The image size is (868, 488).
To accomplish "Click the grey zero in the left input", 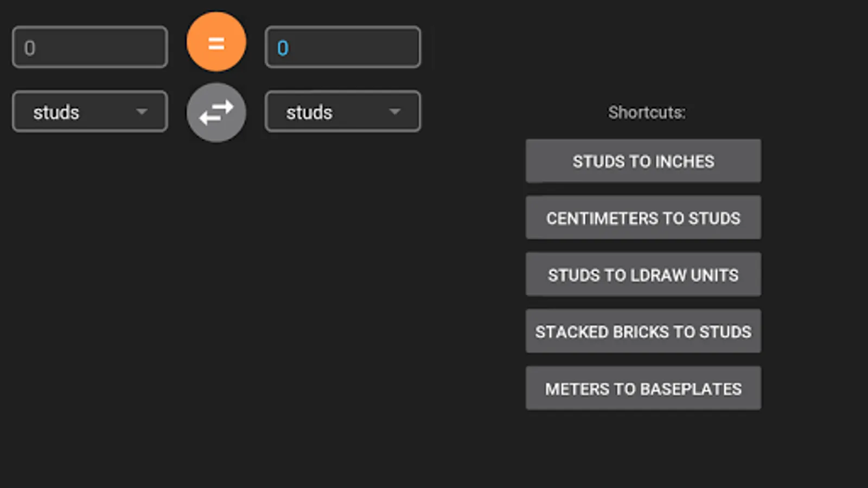I will (x=30, y=48).
